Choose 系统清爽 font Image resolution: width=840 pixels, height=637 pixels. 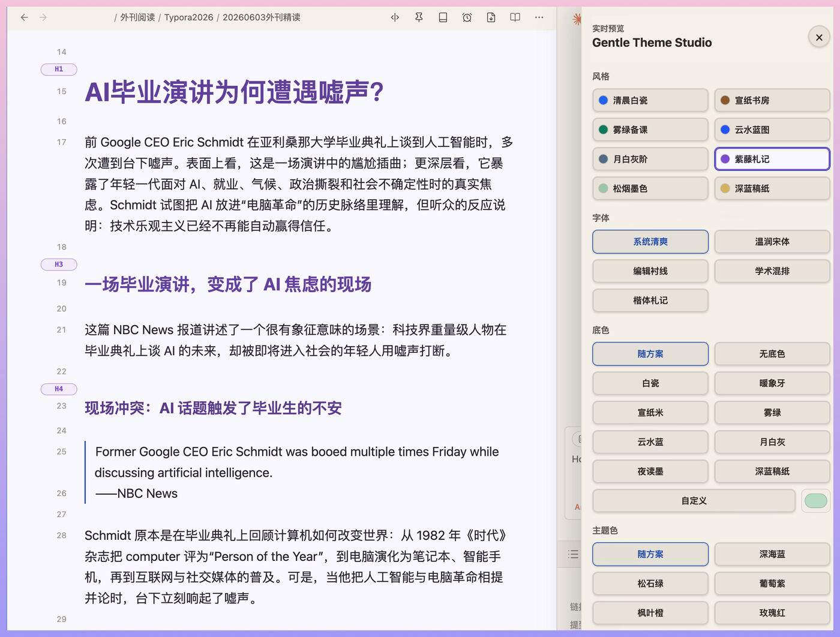click(x=650, y=242)
